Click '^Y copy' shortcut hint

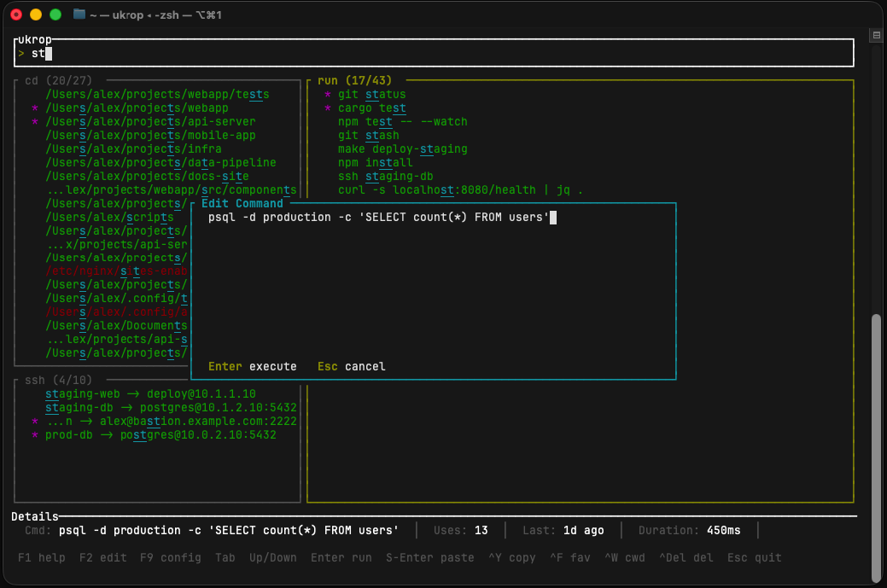point(512,557)
